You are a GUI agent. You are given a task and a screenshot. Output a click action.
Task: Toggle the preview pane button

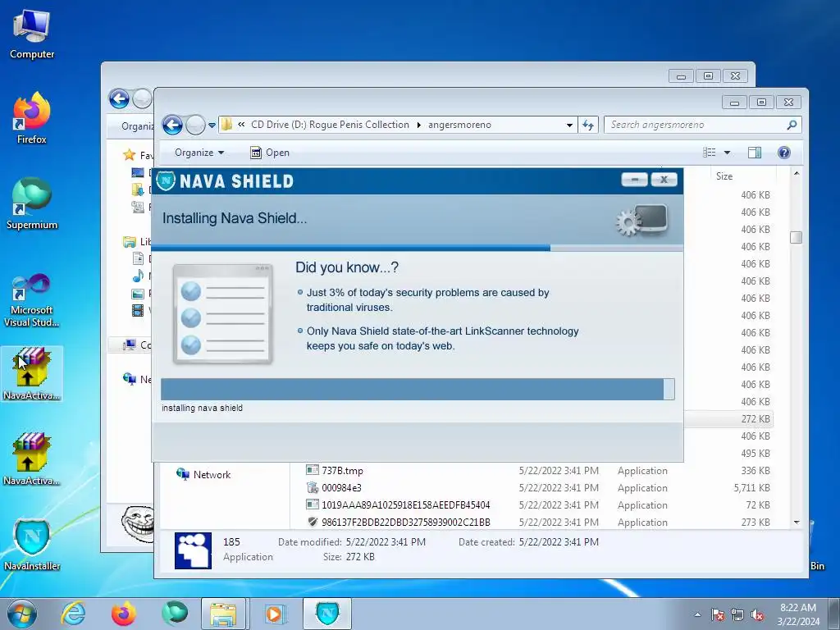(x=755, y=153)
